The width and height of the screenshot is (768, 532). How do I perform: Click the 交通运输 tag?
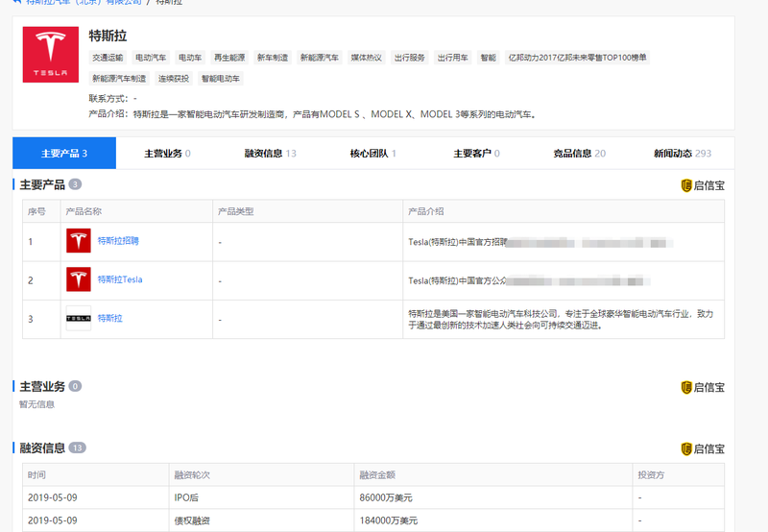click(x=108, y=58)
